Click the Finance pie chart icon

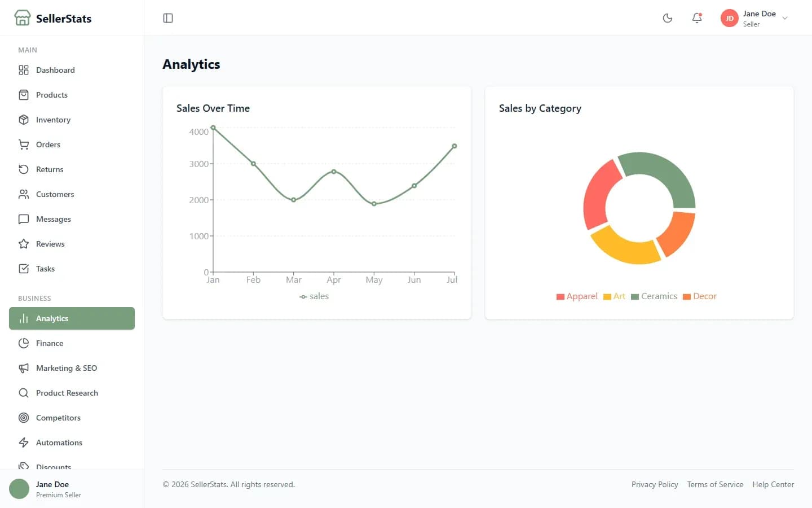tap(24, 343)
